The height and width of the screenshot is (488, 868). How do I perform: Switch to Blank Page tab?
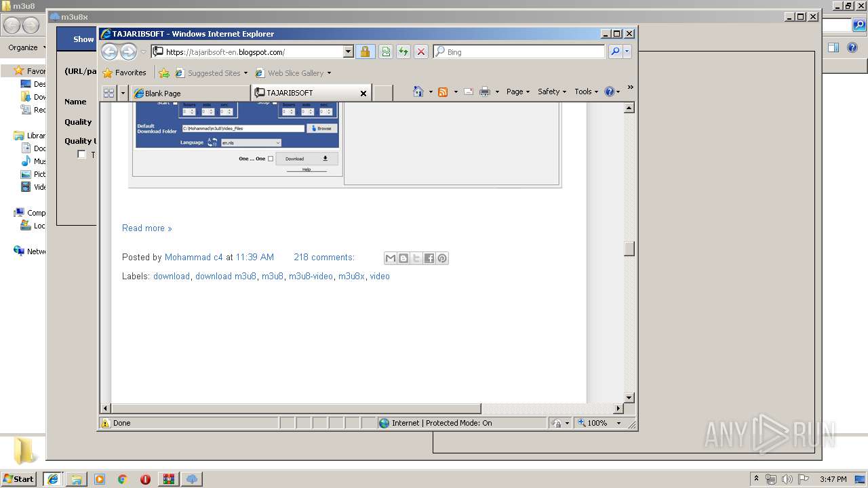pyautogui.click(x=191, y=94)
